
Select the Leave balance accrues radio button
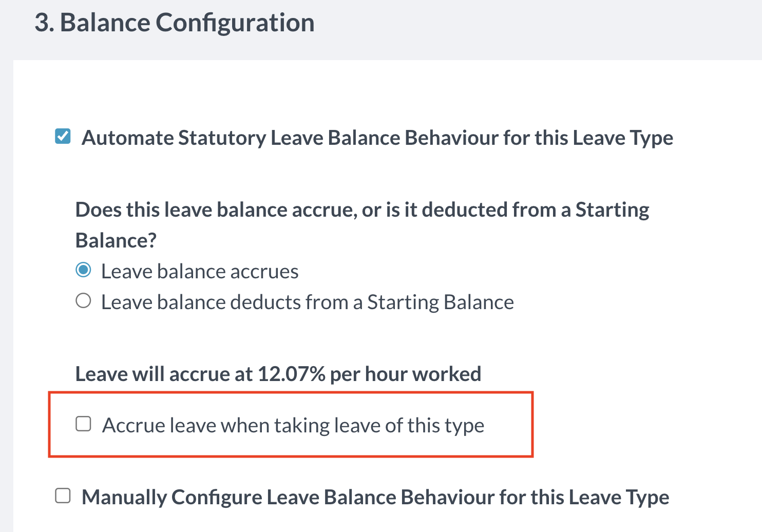pyautogui.click(x=83, y=270)
